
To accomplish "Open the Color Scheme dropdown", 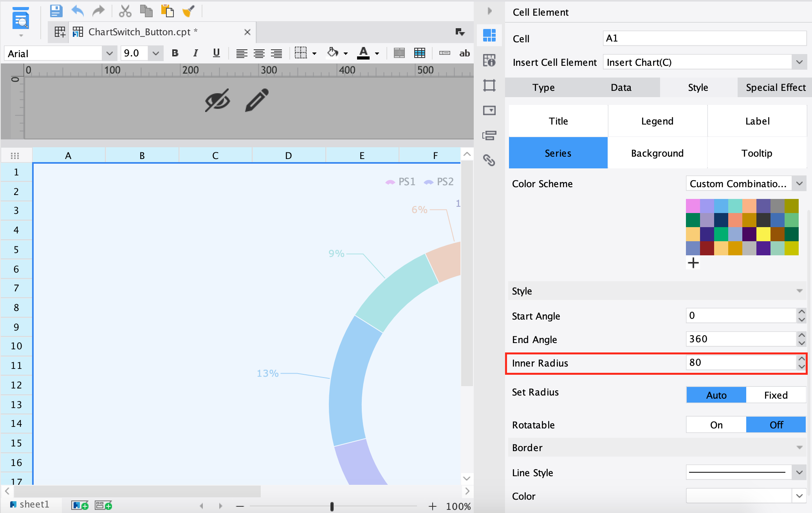I will click(x=799, y=184).
